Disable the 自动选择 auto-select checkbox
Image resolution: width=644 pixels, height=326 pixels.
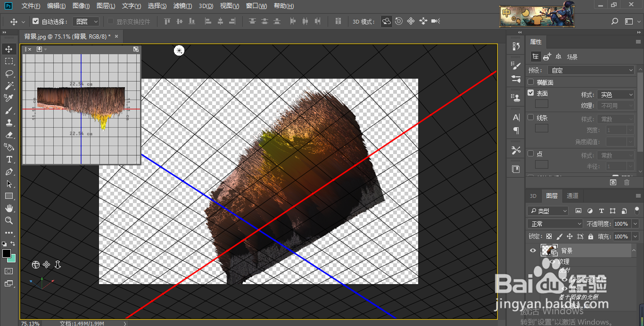pyautogui.click(x=36, y=22)
